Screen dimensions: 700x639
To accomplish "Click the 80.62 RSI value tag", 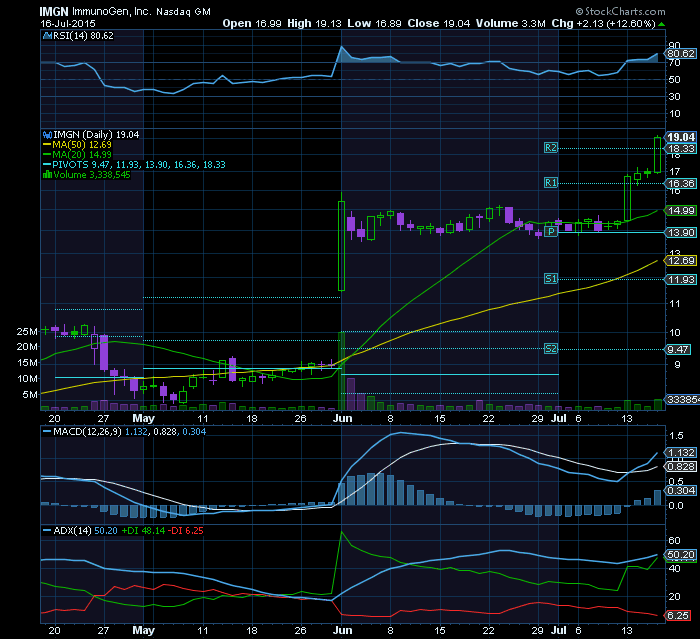I will click(x=681, y=54).
